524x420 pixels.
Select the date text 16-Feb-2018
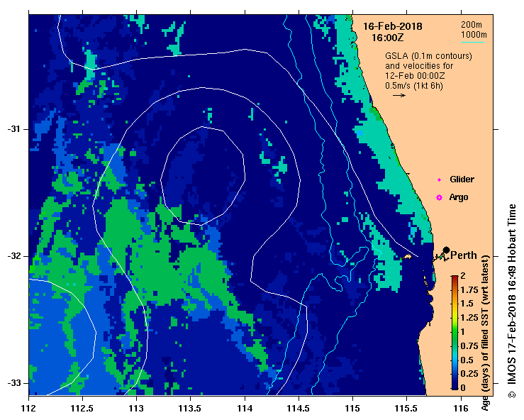coord(393,26)
